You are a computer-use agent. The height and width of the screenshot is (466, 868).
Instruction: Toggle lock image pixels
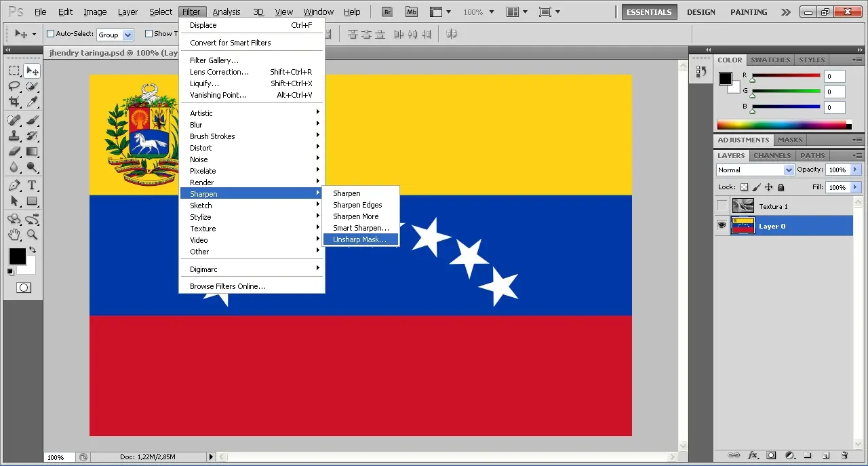click(756, 187)
